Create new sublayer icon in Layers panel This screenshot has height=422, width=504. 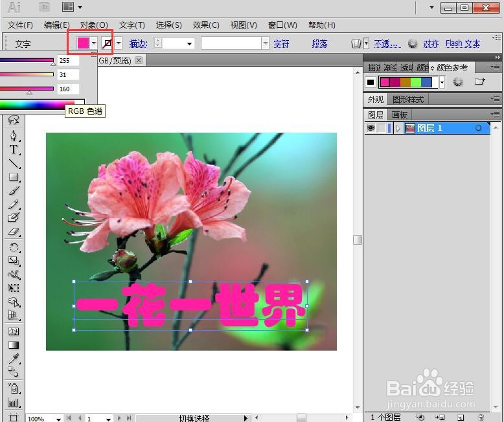(x=440, y=417)
